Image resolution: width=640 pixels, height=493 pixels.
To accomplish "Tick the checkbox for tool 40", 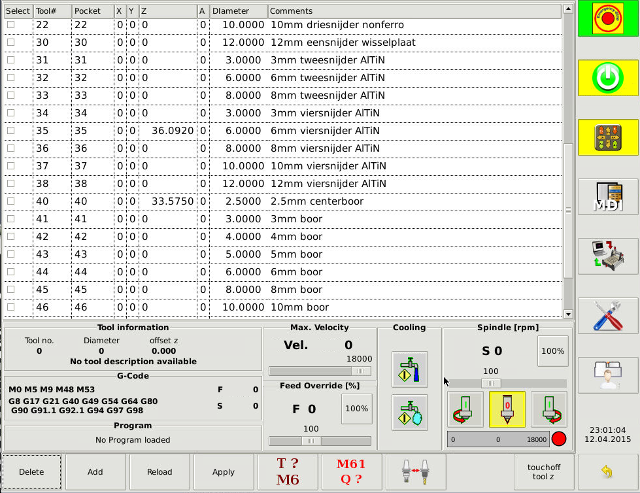I will pyautogui.click(x=11, y=201).
